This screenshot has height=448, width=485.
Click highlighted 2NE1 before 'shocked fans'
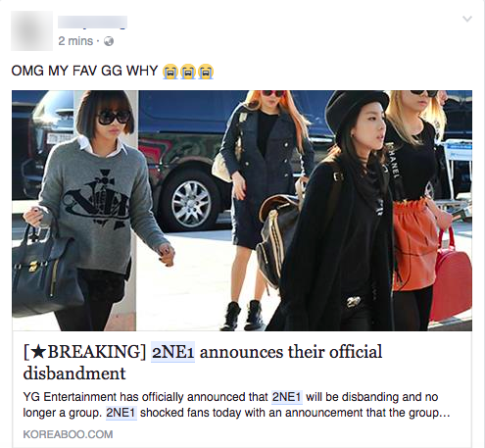pos(121,413)
